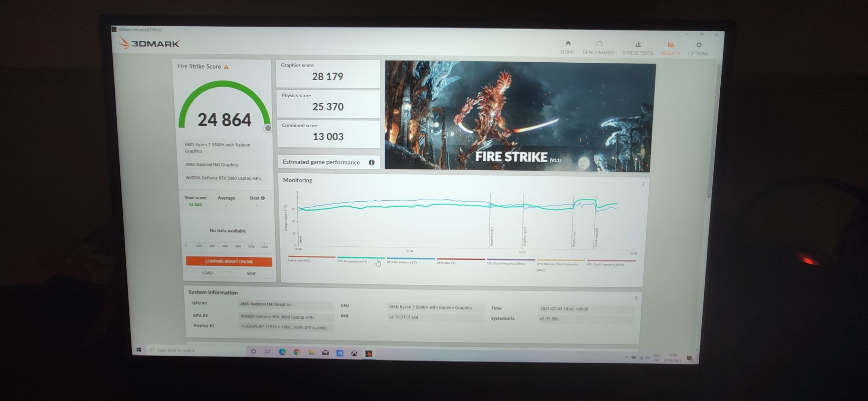The image size is (868, 401).
Task: Click the 3DMark taskbar icon
Action: pyautogui.click(x=368, y=353)
